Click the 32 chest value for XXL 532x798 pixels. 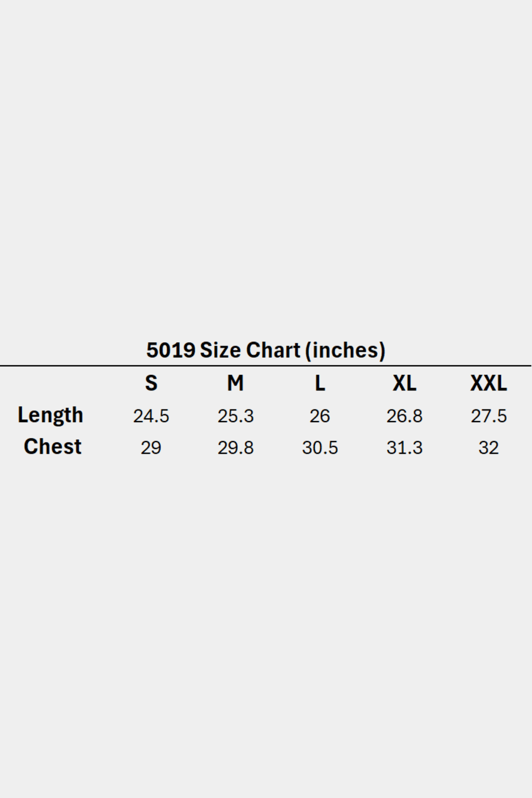(489, 448)
